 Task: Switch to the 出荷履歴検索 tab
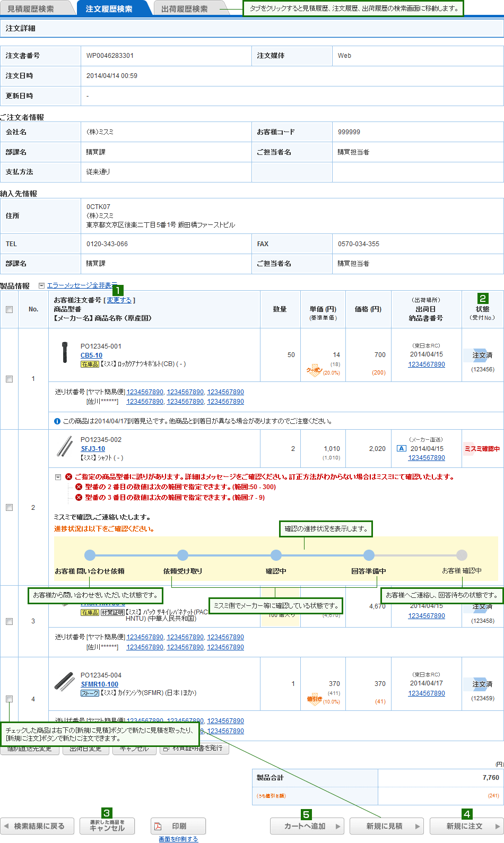185,8
